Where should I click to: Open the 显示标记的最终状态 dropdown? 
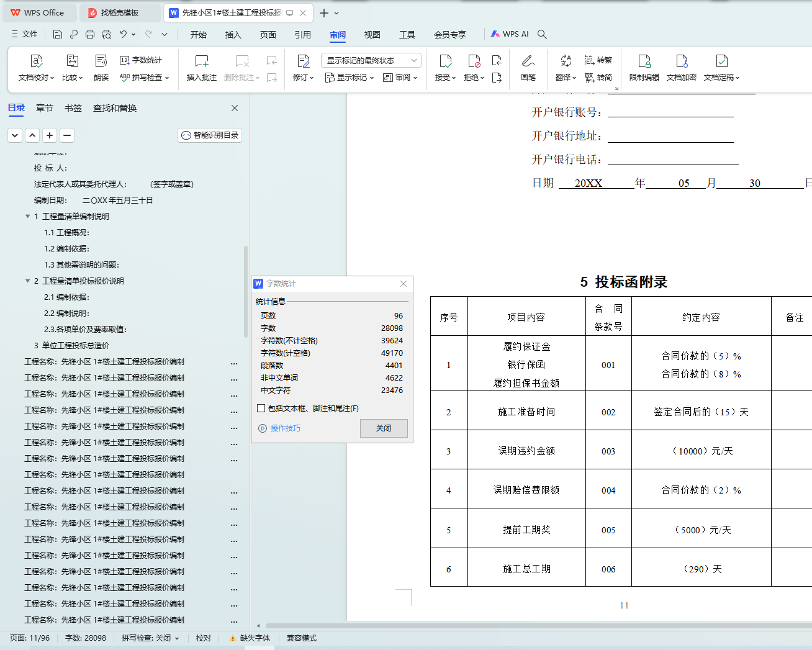click(371, 60)
